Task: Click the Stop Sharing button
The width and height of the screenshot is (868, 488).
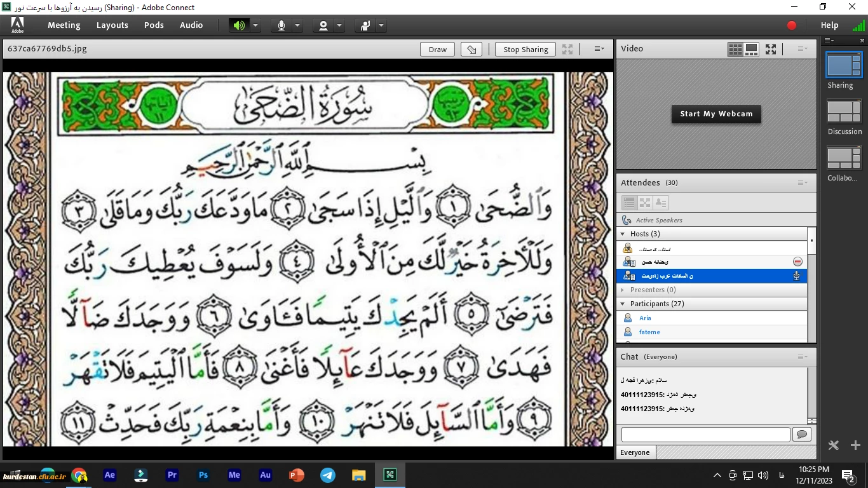Action: pyautogui.click(x=526, y=50)
